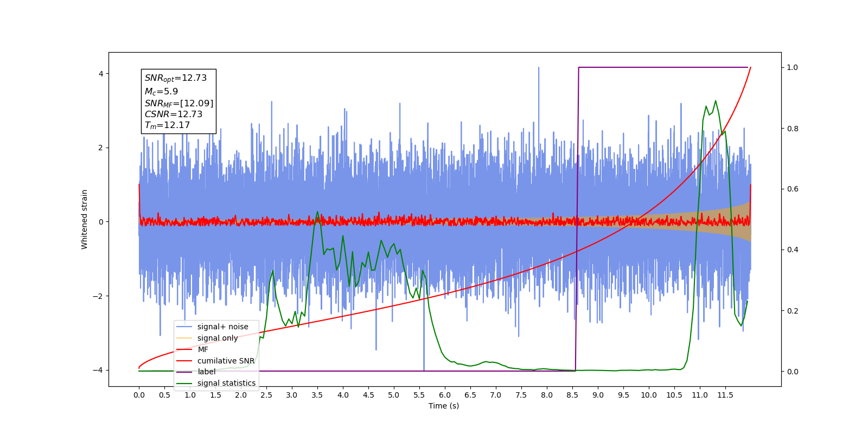Click the Tm=12.17 annotation line
This screenshot has width=868, height=434.
coord(167,125)
